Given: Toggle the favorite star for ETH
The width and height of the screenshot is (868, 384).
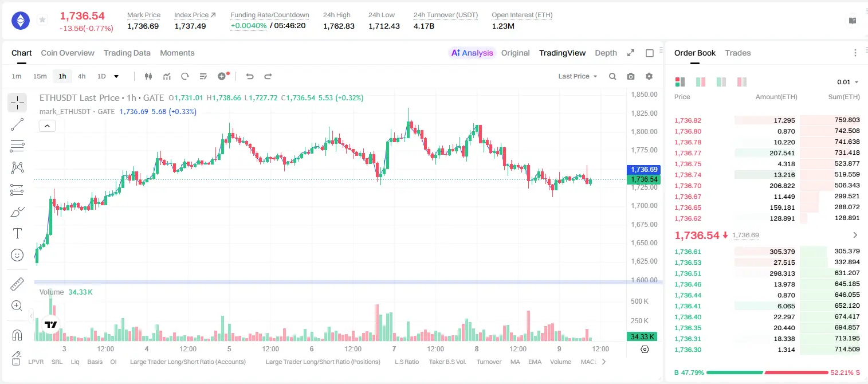Looking at the screenshot, I should 42,20.
